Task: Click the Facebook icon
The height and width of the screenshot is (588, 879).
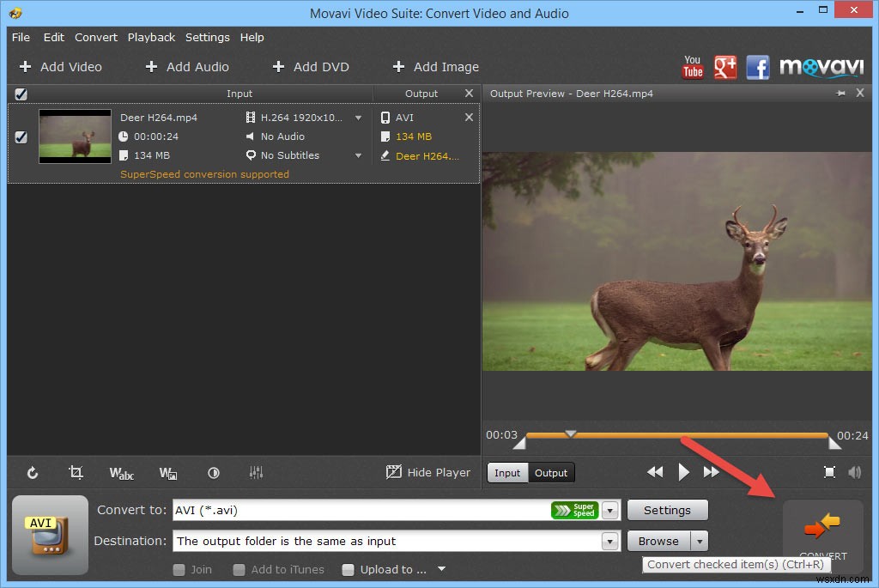Action: pos(758,66)
